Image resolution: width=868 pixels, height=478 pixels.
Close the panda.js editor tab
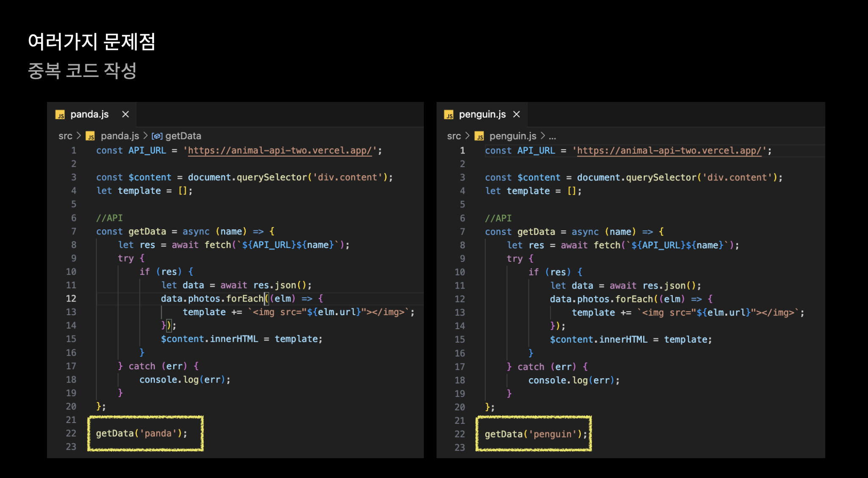click(125, 114)
